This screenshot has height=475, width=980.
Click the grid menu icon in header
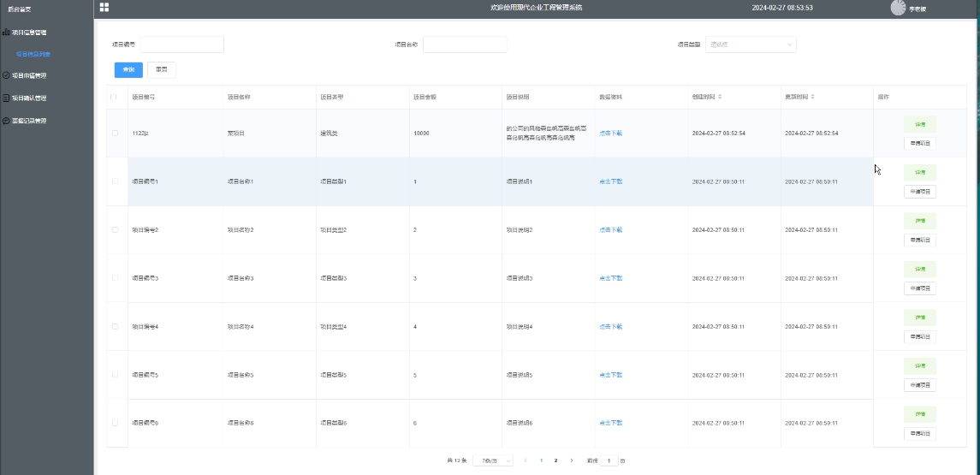coord(104,8)
